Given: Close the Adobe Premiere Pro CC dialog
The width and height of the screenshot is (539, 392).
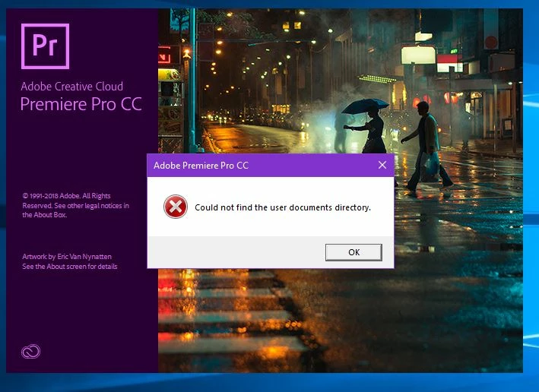Looking at the screenshot, I should 382,166.
